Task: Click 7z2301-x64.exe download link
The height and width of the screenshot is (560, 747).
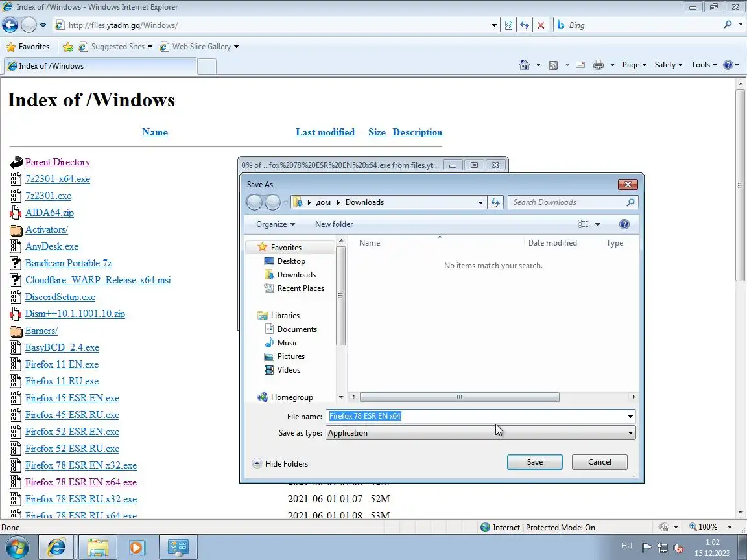Action: tap(58, 179)
